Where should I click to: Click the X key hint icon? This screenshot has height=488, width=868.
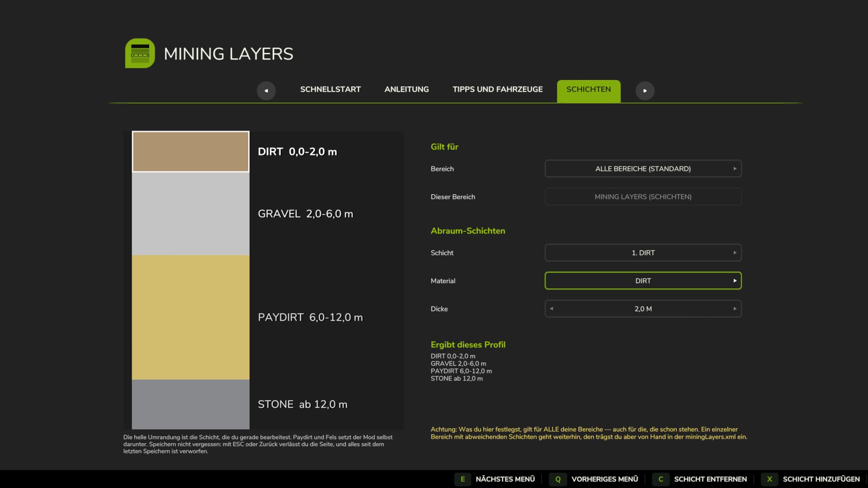coord(769,479)
